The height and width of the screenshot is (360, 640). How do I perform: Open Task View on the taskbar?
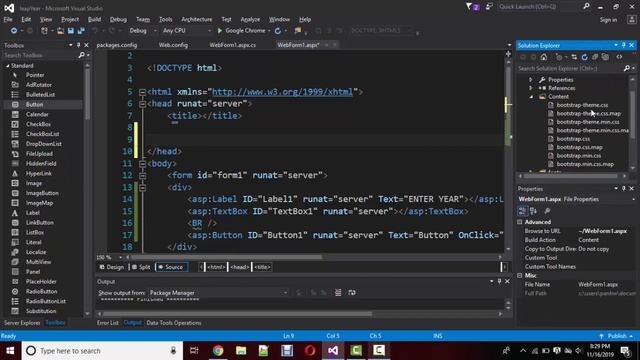coord(194,351)
